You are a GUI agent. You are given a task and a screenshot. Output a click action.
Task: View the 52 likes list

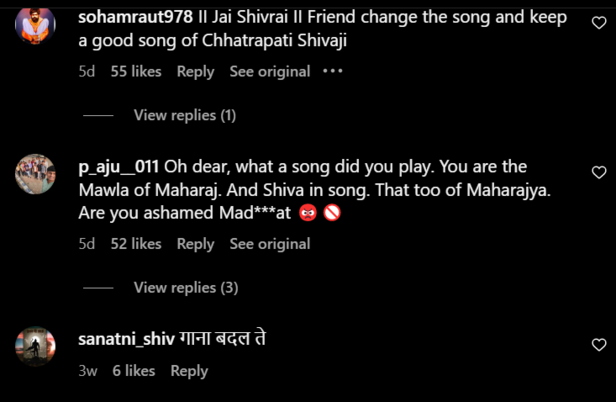click(135, 243)
